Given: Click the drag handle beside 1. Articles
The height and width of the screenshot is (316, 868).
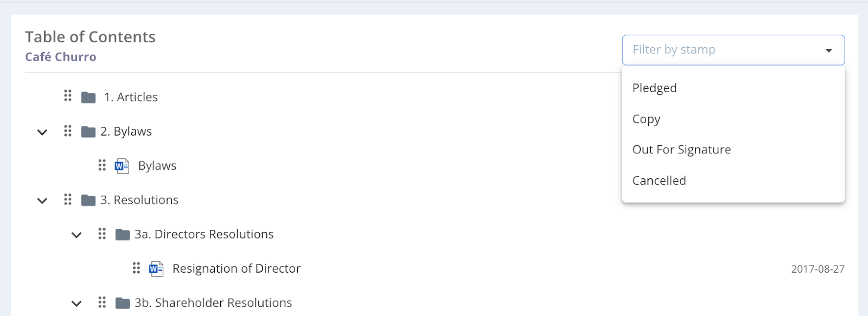Looking at the screenshot, I should 68,96.
